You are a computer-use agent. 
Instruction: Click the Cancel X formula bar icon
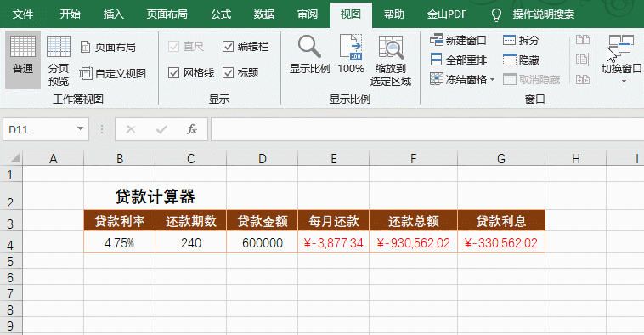click(131, 129)
